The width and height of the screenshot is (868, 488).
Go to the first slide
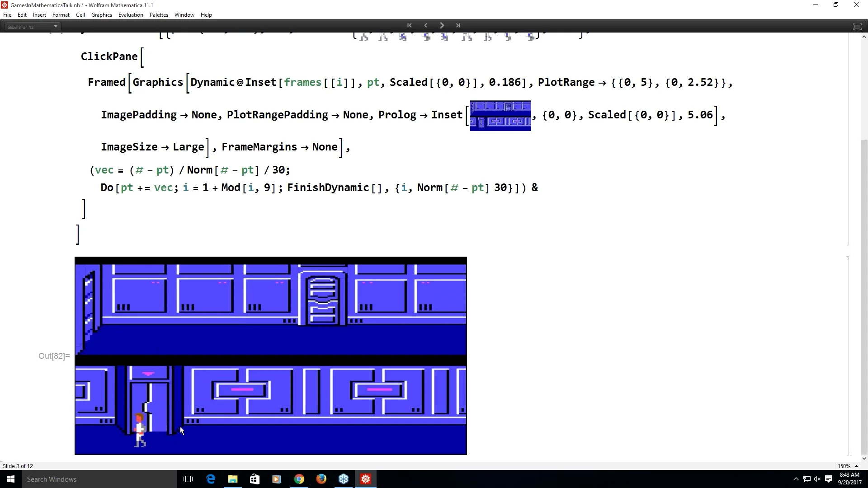(409, 25)
